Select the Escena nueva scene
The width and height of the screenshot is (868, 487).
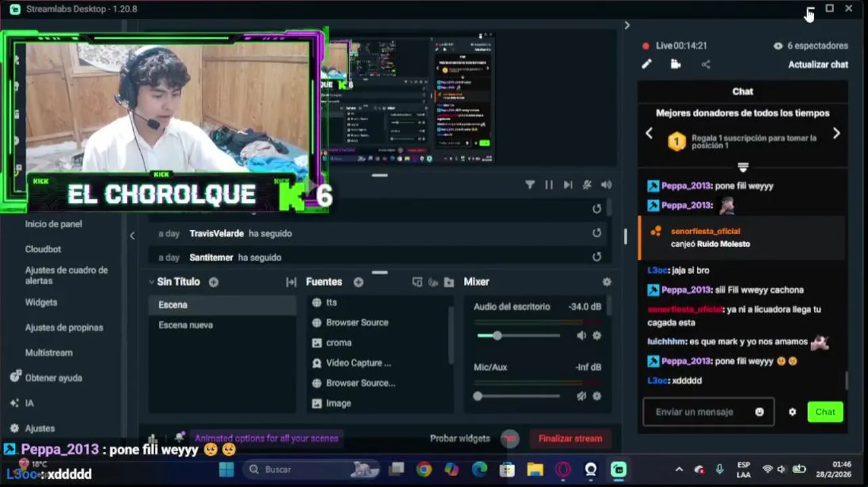[x=222, y=325]
